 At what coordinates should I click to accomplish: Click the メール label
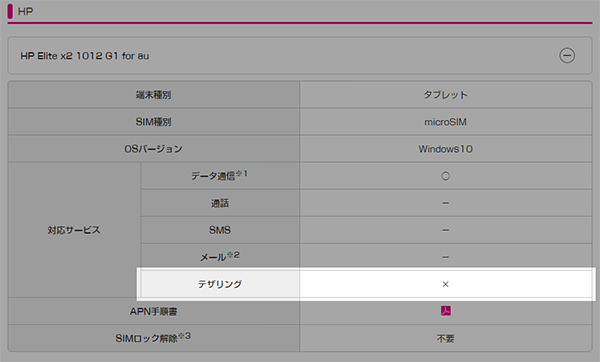tap(220, 257)
